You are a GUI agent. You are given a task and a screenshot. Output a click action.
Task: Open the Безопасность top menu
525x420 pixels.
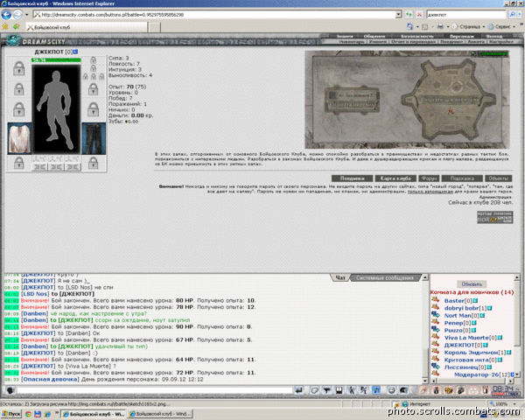tap(417, 36)
